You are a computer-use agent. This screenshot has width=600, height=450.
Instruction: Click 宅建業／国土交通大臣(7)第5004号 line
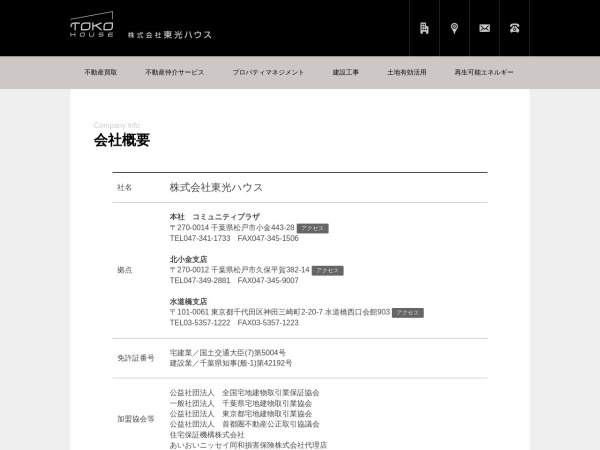(228, 352)
